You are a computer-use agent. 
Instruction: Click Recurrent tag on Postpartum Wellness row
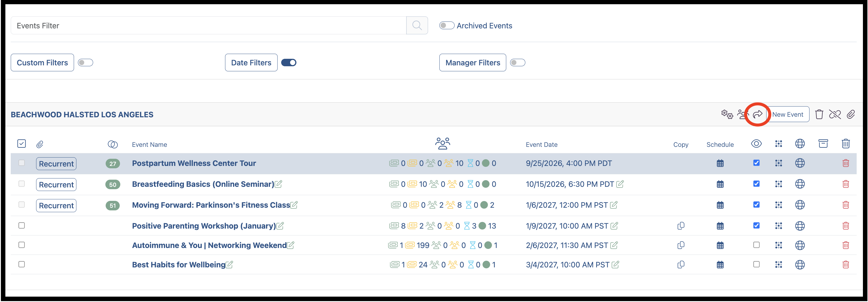pos(56,164)
